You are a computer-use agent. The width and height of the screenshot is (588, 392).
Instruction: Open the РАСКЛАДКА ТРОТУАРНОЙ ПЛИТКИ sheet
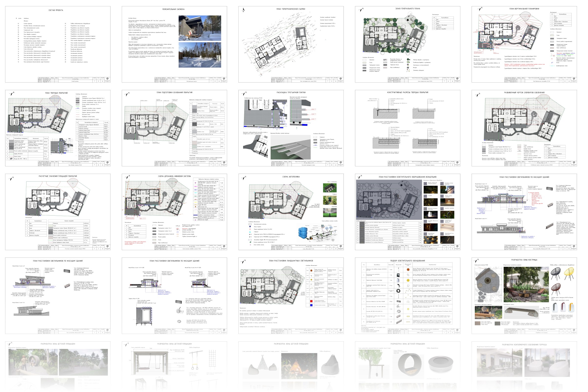tap(291, 128)
